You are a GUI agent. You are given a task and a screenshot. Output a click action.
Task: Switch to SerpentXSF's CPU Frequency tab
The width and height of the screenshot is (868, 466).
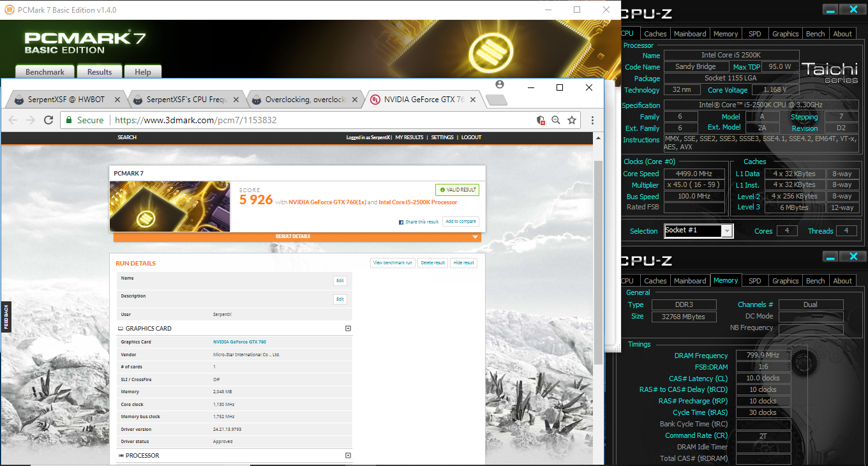pyautogui.click(x=186, y=100)
